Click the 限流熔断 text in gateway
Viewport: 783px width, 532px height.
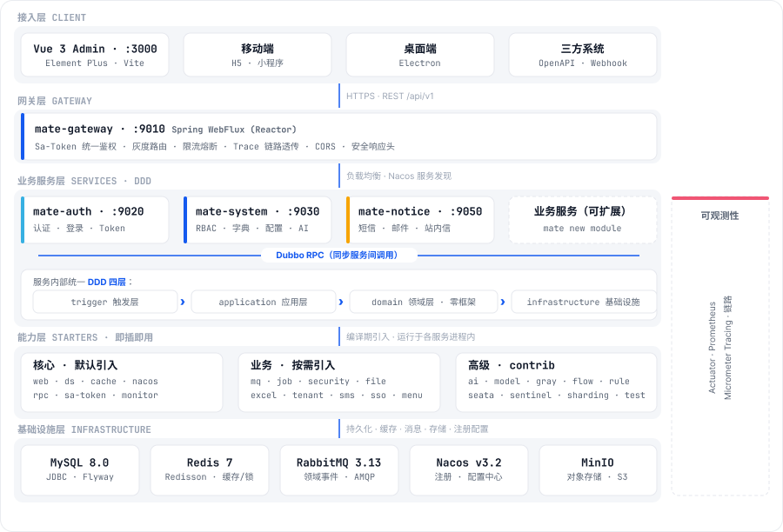point(200,146)
